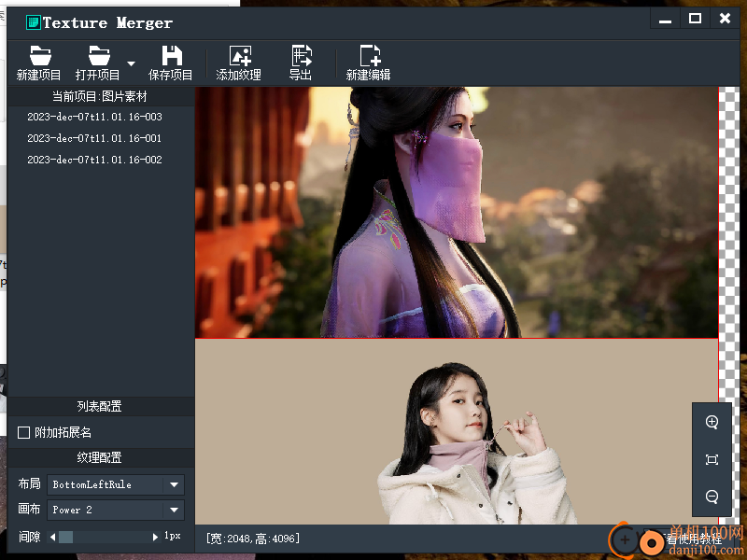
Task: Select texture 2023-dec-07t11.01.16-002 in list
Action: click(94, 160)
